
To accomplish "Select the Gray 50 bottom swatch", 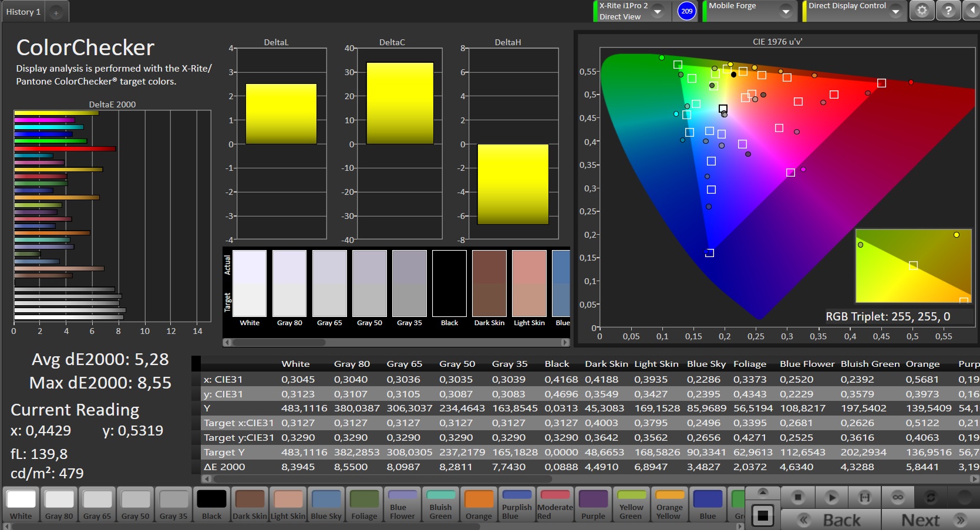I will (x=136, y=504).
